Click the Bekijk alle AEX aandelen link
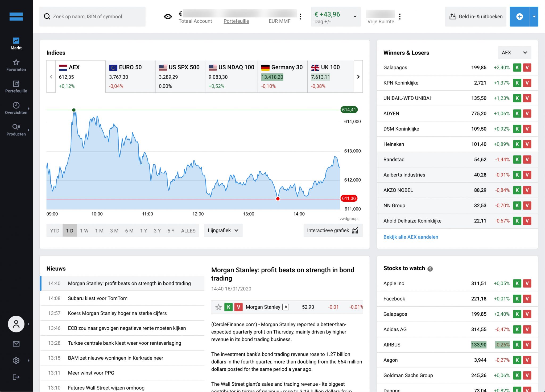 (411, 237)
